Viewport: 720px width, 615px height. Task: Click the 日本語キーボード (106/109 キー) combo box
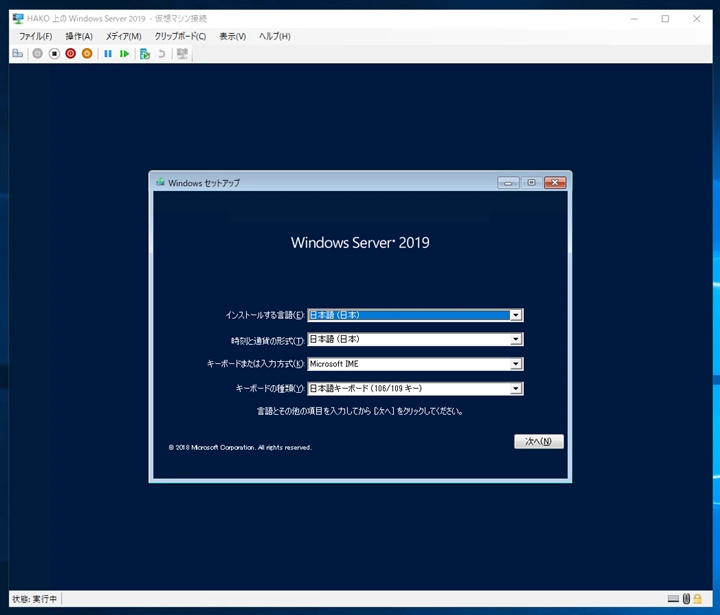tap(415, 389)
